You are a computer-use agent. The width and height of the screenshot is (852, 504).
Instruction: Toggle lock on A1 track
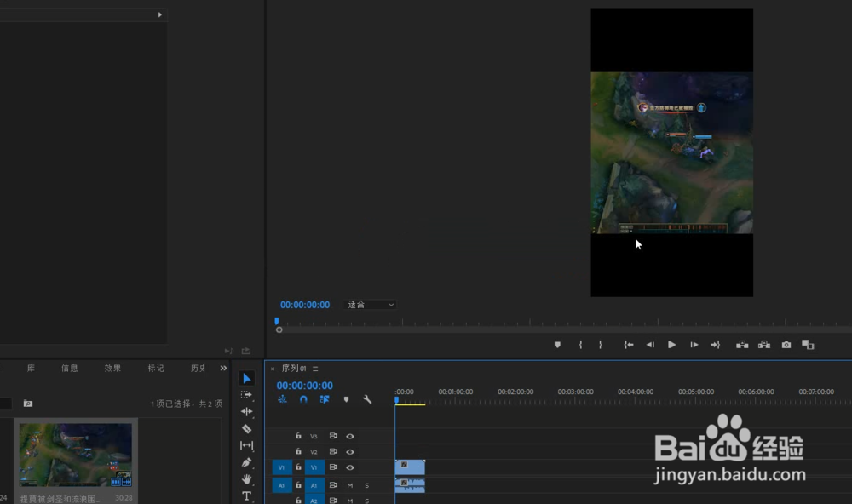(x=298, y=485)
